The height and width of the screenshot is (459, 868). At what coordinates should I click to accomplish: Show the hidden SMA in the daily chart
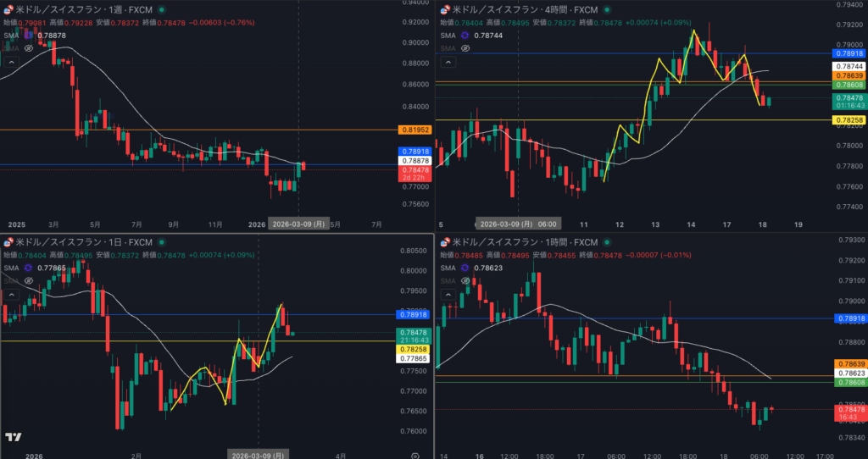pos(28,280)
